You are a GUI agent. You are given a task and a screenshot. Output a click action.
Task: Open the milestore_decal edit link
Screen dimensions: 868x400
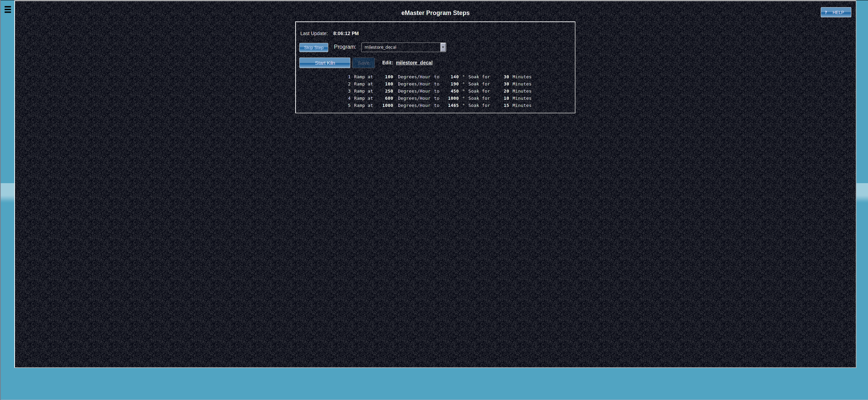(414, 63)
